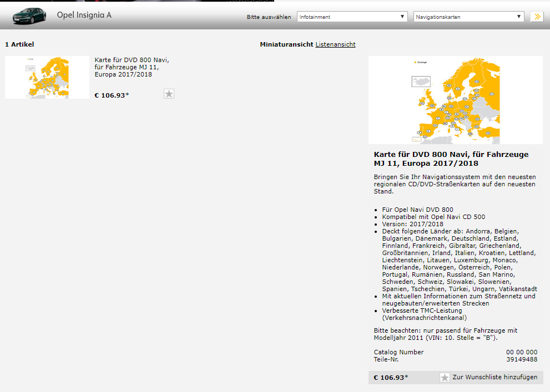Click Kompatibel mit Opel Navi CD 500 bullet

point(433,217)
